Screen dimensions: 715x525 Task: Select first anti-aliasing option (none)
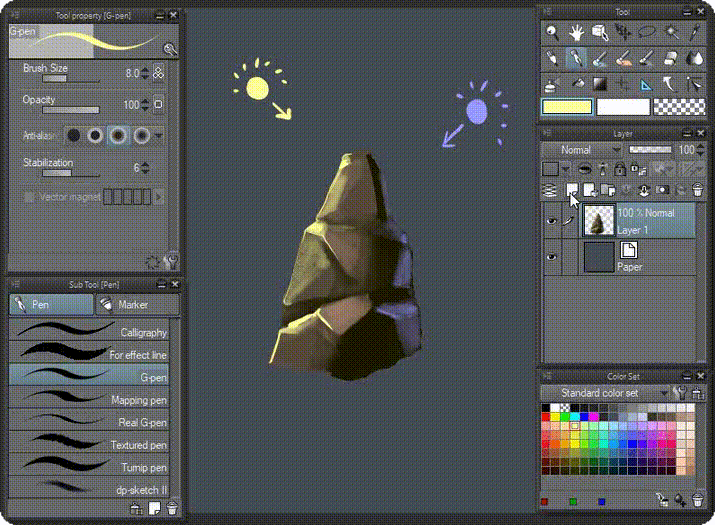click(73, 135)
